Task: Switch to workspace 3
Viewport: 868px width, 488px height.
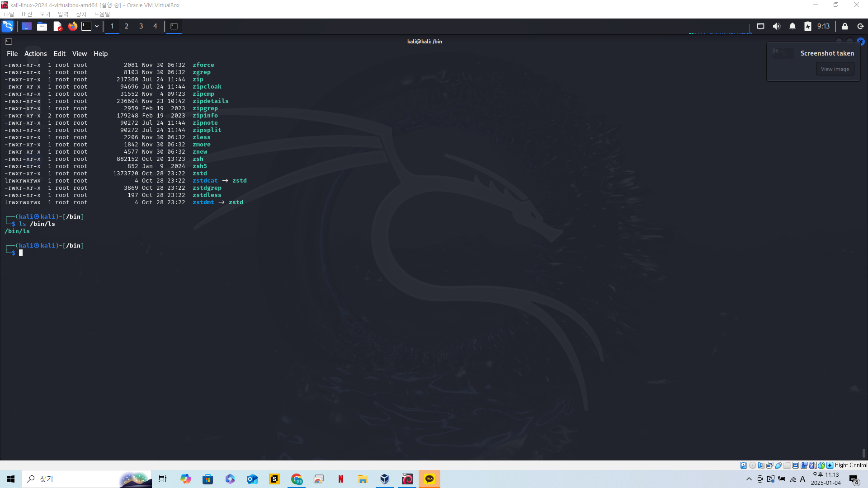Action: tap(141, 26)
